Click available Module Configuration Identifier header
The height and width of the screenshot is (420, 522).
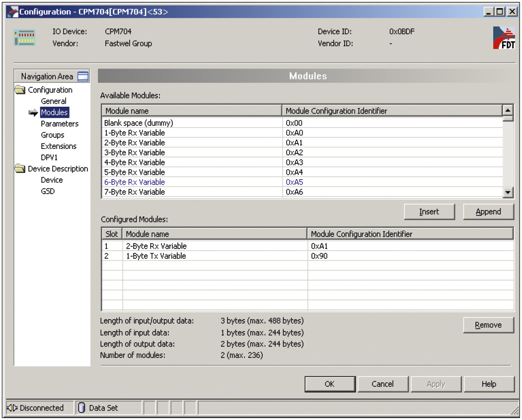(392, 111)
